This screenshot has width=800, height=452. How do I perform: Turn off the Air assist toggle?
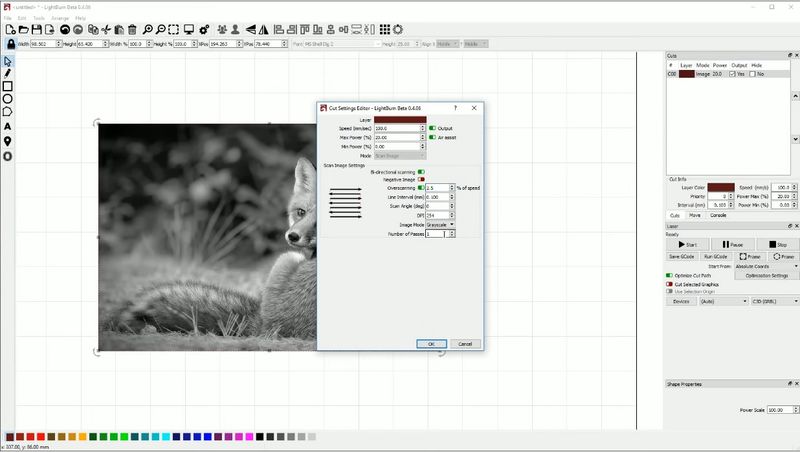click(433, 137)
